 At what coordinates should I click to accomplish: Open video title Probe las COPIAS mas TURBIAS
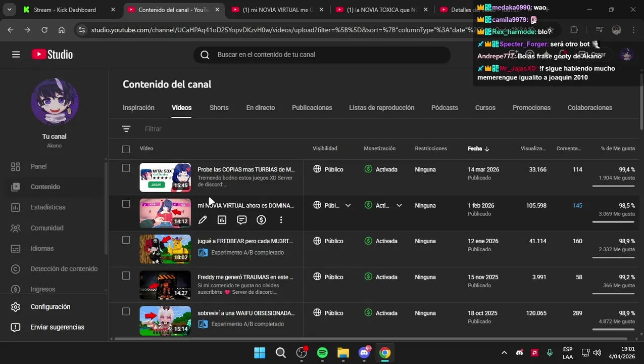[x=246, y=169]
